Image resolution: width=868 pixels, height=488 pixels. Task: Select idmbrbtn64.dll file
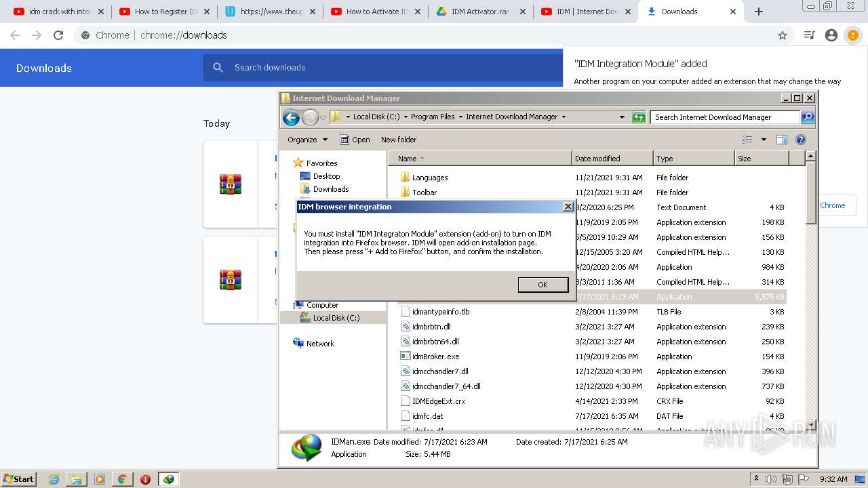tap(435, 342)
